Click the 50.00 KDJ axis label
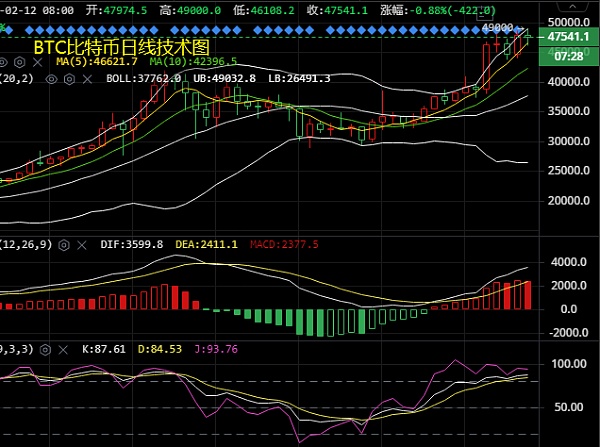The height and width of the screenshot is (447, 600). (x=569, y=407)
